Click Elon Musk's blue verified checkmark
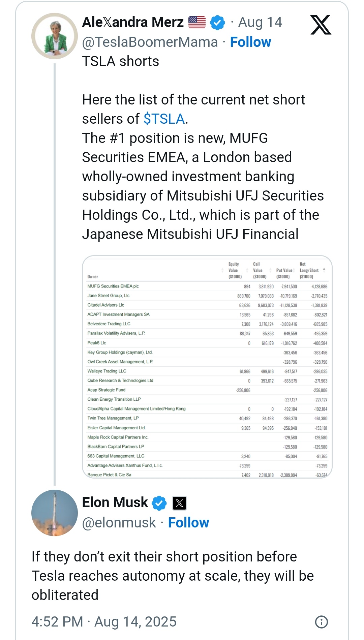This screenshot has width=364, height=640. coord(159,503)
